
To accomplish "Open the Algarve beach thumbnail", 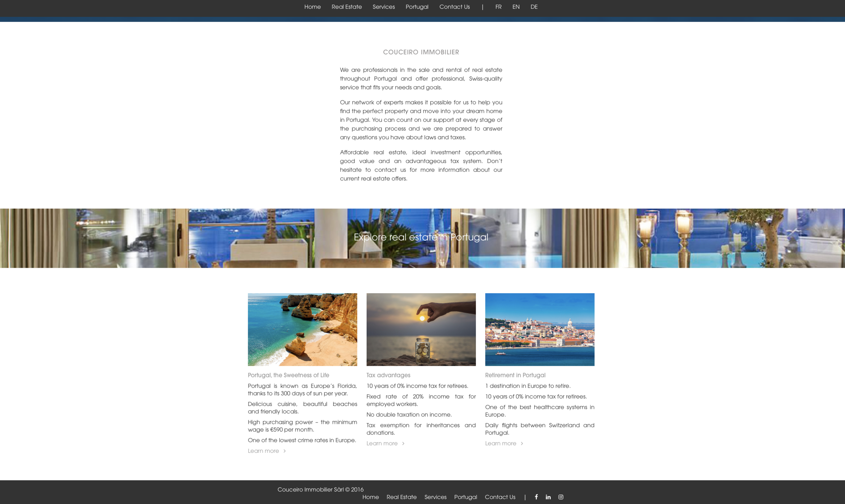I will pos(303,330).
